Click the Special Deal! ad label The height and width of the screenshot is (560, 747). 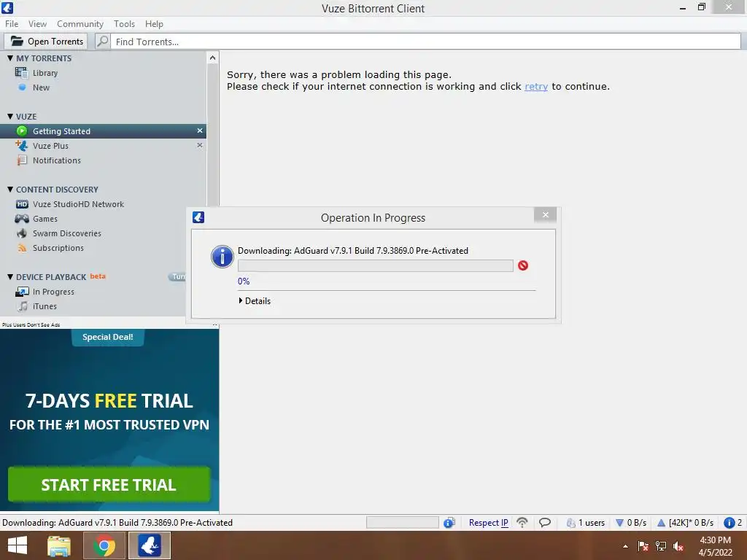coord(108,337)
